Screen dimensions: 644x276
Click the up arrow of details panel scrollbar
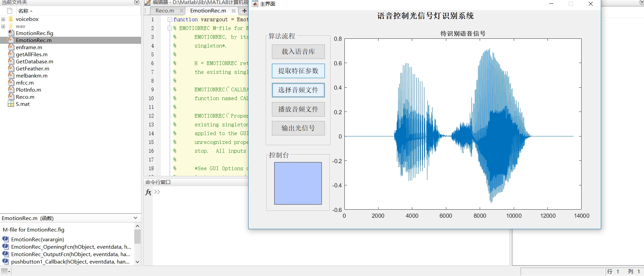[137, 226]
